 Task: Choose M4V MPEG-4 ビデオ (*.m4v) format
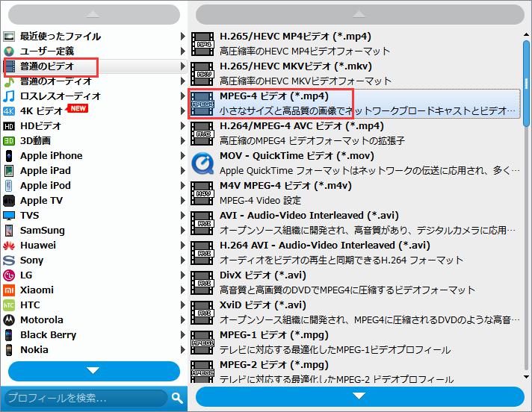point(355,193)
